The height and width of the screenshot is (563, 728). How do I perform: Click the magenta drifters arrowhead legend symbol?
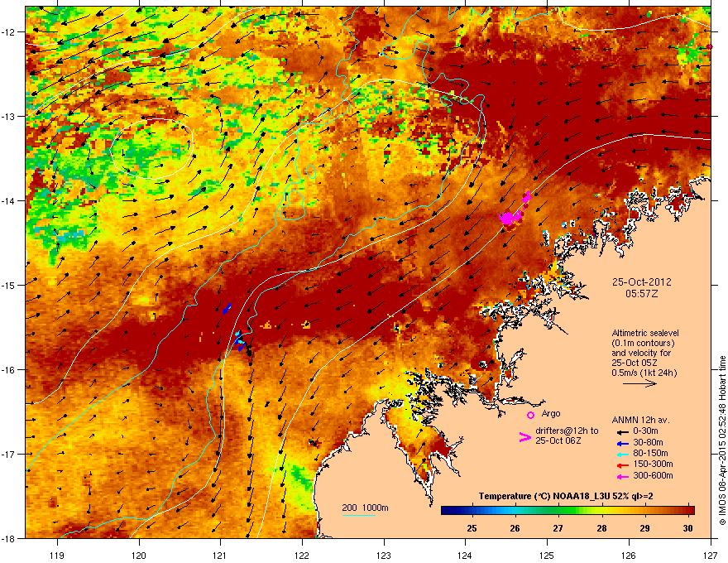pos(524,437)
